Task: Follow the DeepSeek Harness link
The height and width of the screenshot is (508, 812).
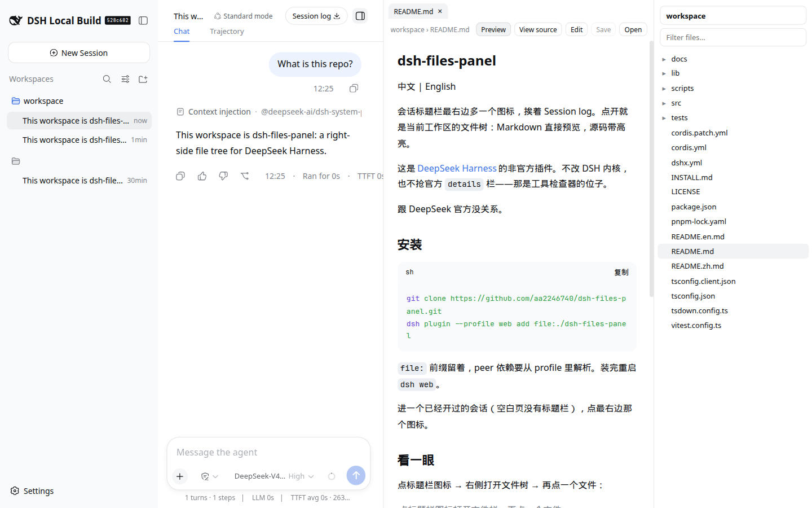Action: (x=457, y=168)
